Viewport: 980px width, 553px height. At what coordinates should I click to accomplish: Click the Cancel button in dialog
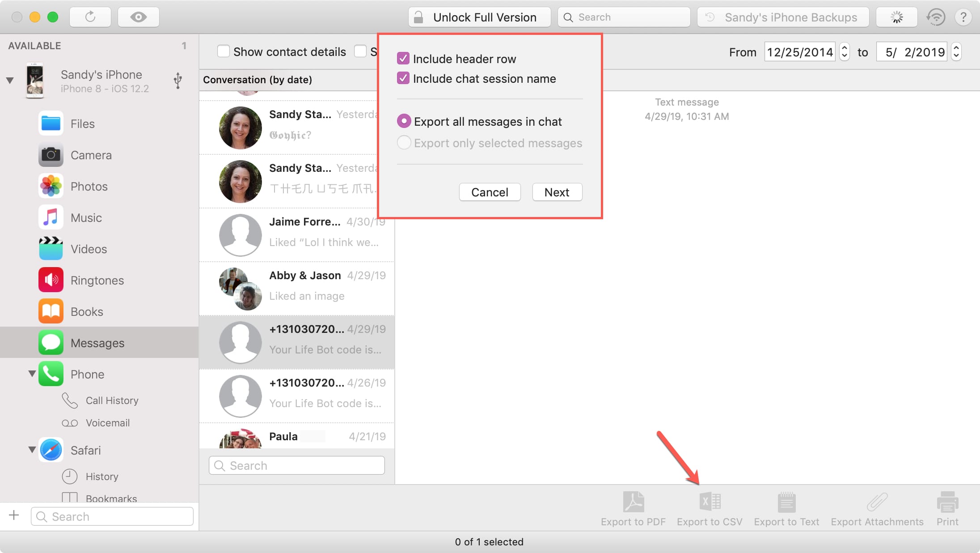pos(489,193)
